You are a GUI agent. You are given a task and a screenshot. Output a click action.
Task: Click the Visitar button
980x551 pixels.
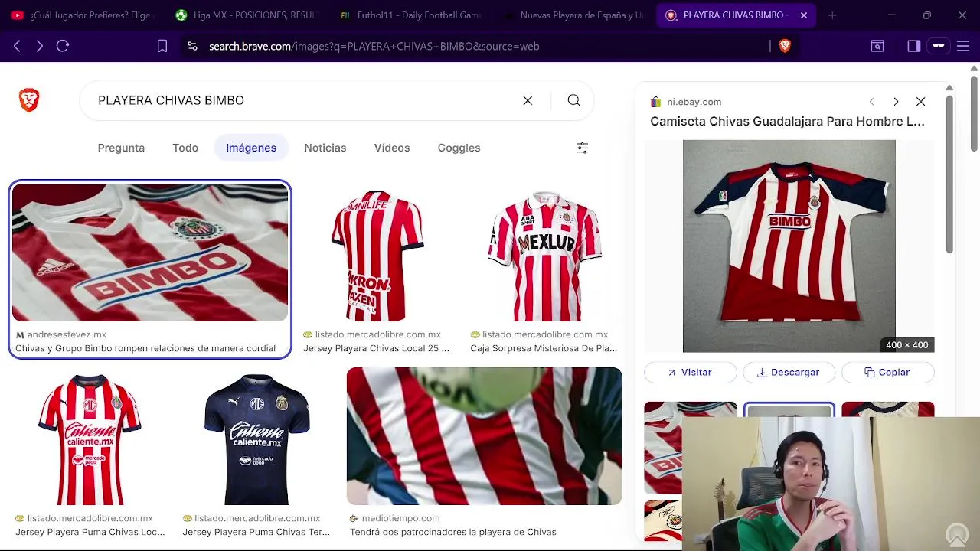tap(690, 372)
